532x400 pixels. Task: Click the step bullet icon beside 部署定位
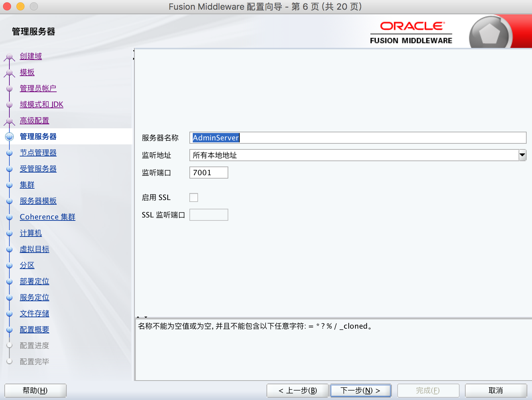[9, 282]
